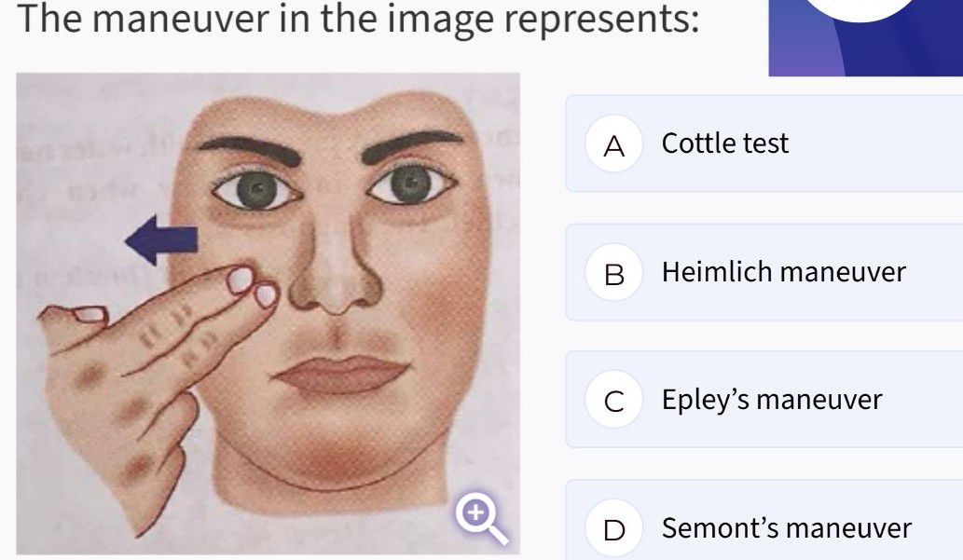Click the question heading text
The width and height of the screenshot is (963, 560).
359,20
